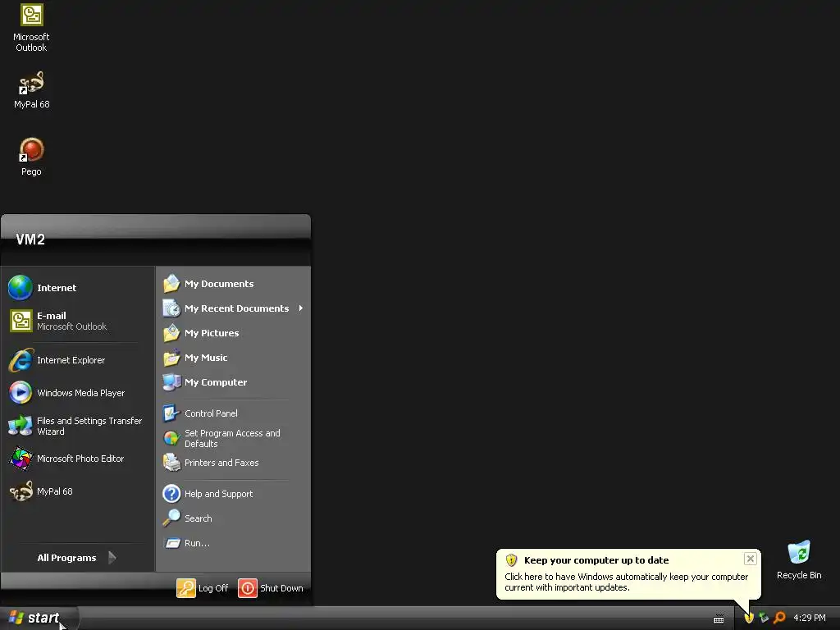Select the MyPal 68 desktop shortcut
Screen dimensions: 840x630
pos(31,90)
